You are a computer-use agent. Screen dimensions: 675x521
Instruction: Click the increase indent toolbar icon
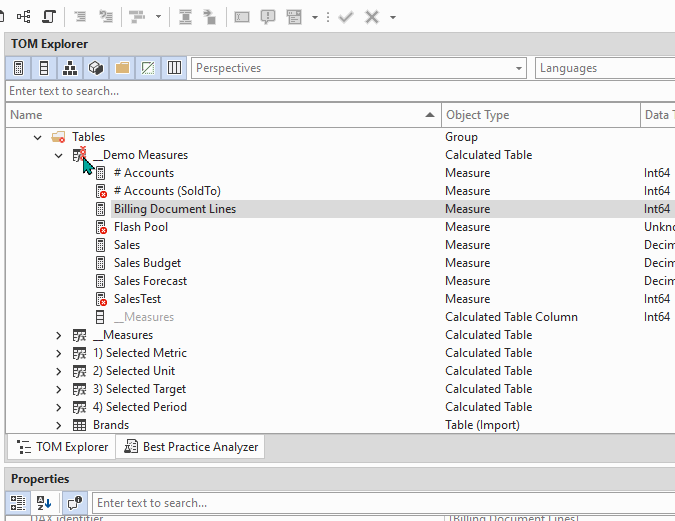coord(80,17)
